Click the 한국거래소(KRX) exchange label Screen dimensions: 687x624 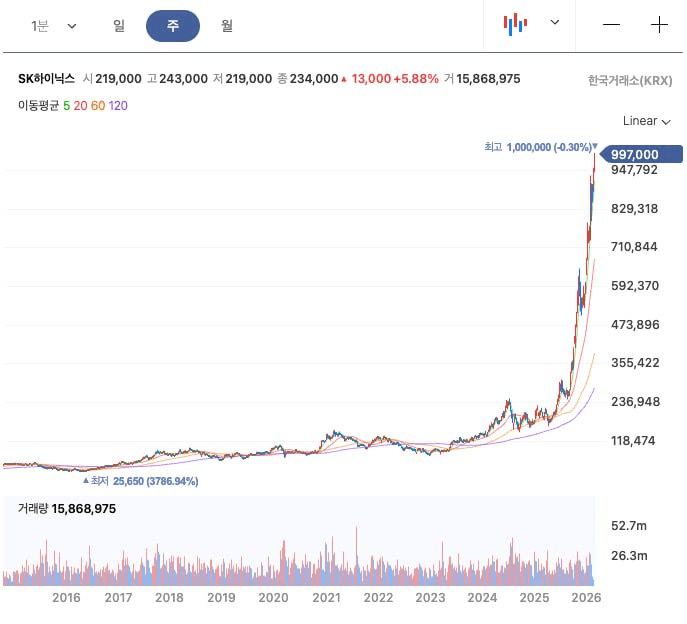(x=630, y=80)
